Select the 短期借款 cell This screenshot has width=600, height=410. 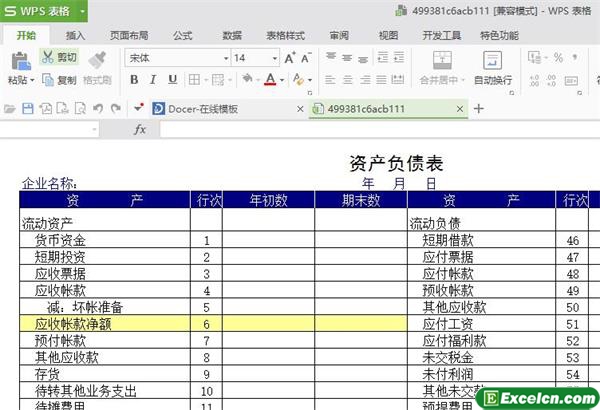click(x=481, y=240)
